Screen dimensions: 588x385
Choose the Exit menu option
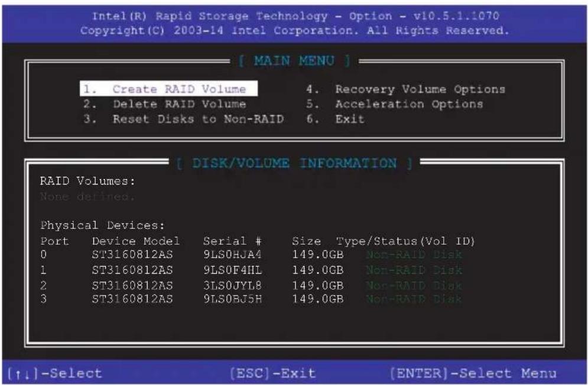(x=335, y=119)
